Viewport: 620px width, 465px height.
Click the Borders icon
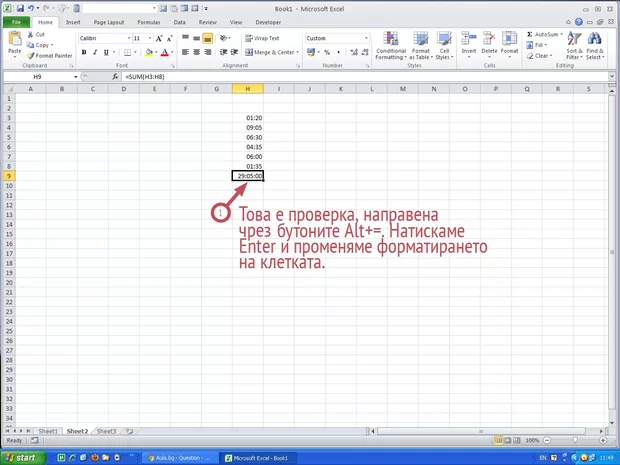point(127,52)
